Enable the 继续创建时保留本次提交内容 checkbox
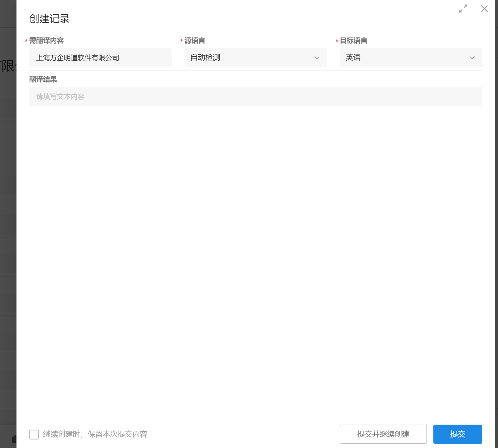498x448 pixels. (x=34, y=434)
